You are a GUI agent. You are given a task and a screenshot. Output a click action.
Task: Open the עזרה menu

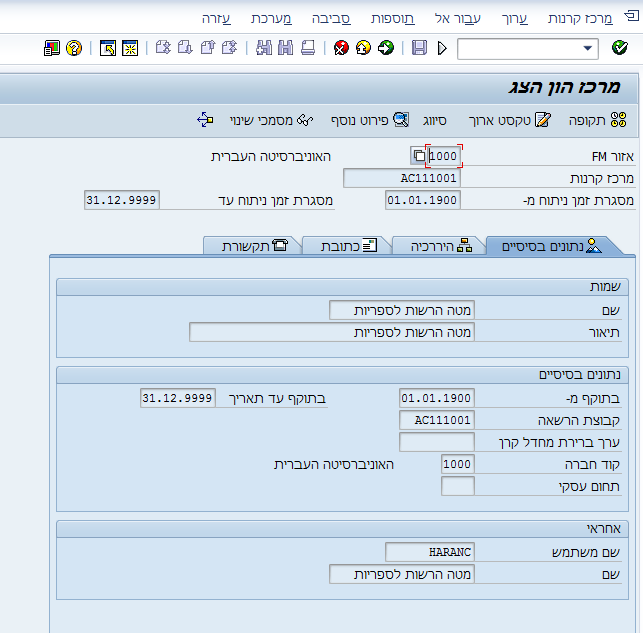tap(216, 18)
